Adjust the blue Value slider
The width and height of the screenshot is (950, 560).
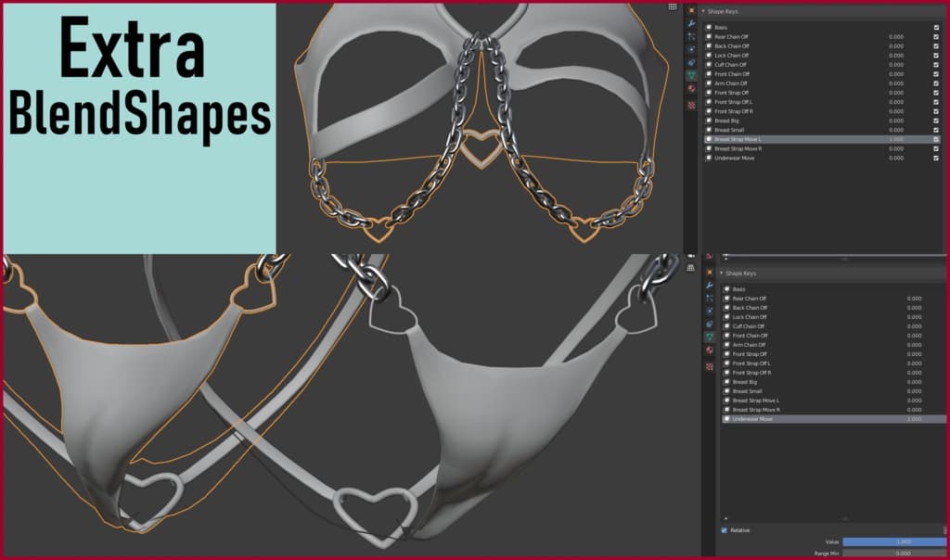894,541
